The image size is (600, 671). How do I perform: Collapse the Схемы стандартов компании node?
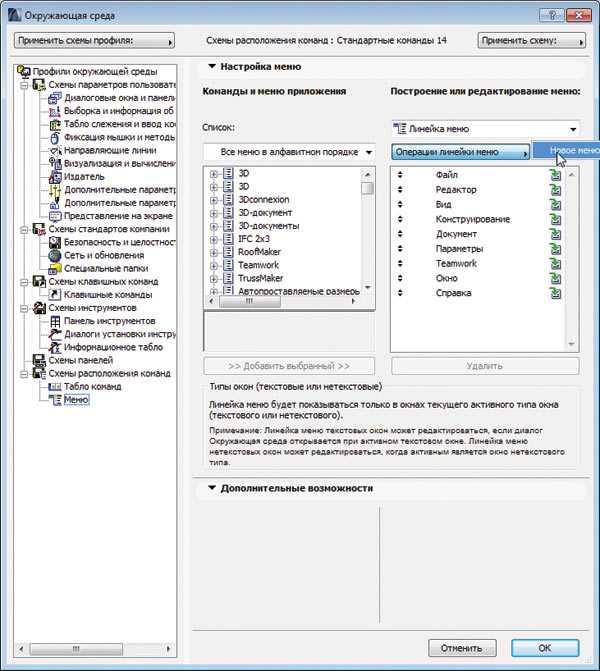pos(24,229)
